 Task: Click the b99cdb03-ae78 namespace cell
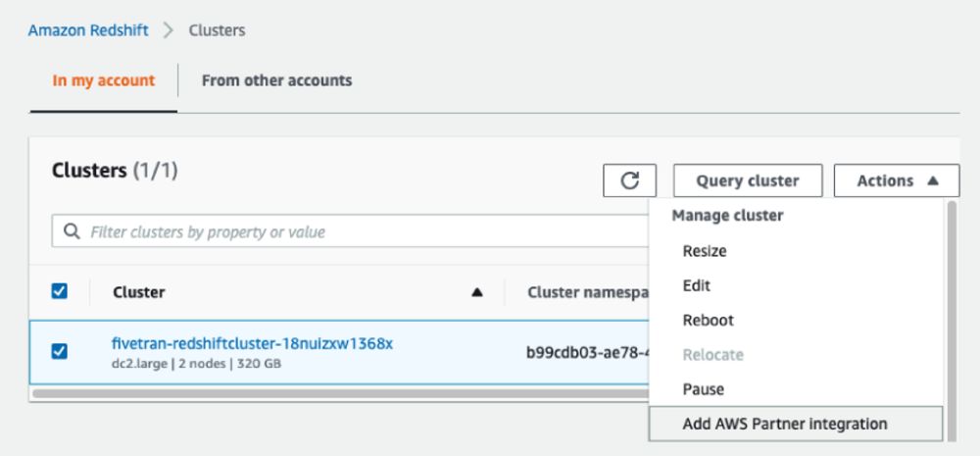(587, 353)
